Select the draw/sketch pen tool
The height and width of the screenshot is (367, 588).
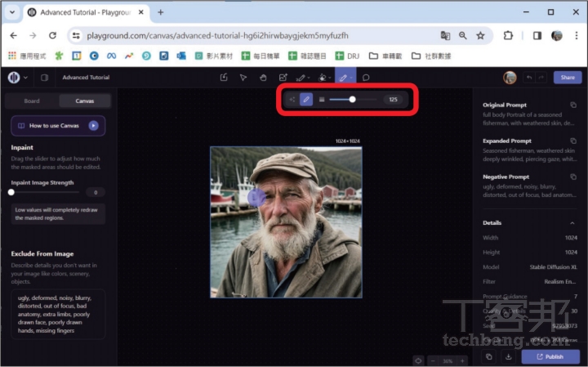pos(301,78)
